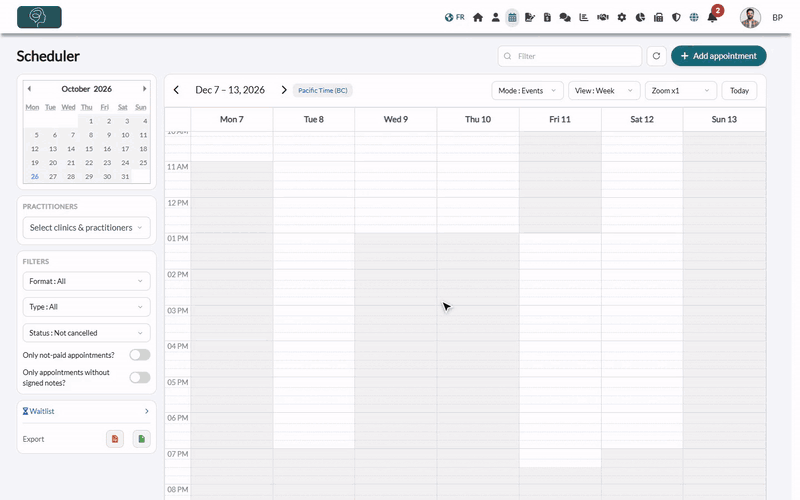Viewport: 800px width, 500px height.
Task: Select the Thu 10 column header
Action: coord(478,119)
